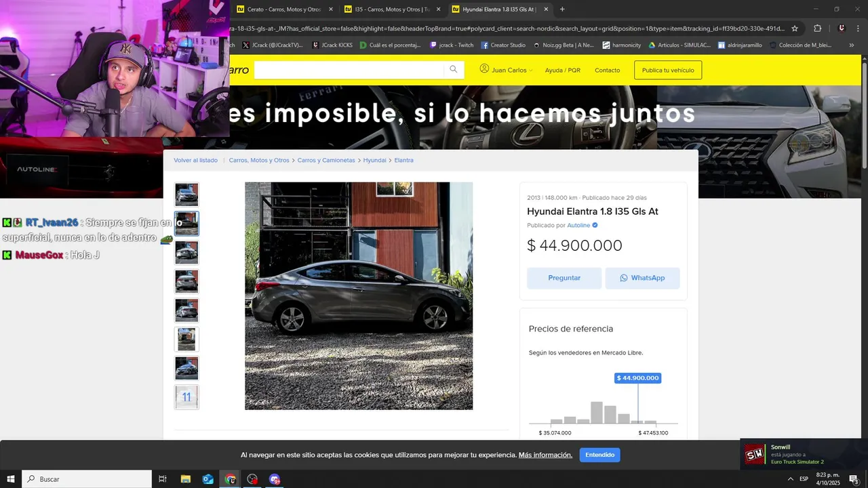Show more bookmarks with the chevron

pyautogui.click(x=851, y=45)
